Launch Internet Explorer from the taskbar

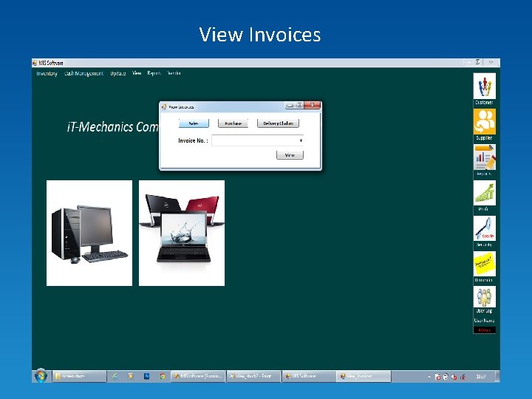pos(115,376)
